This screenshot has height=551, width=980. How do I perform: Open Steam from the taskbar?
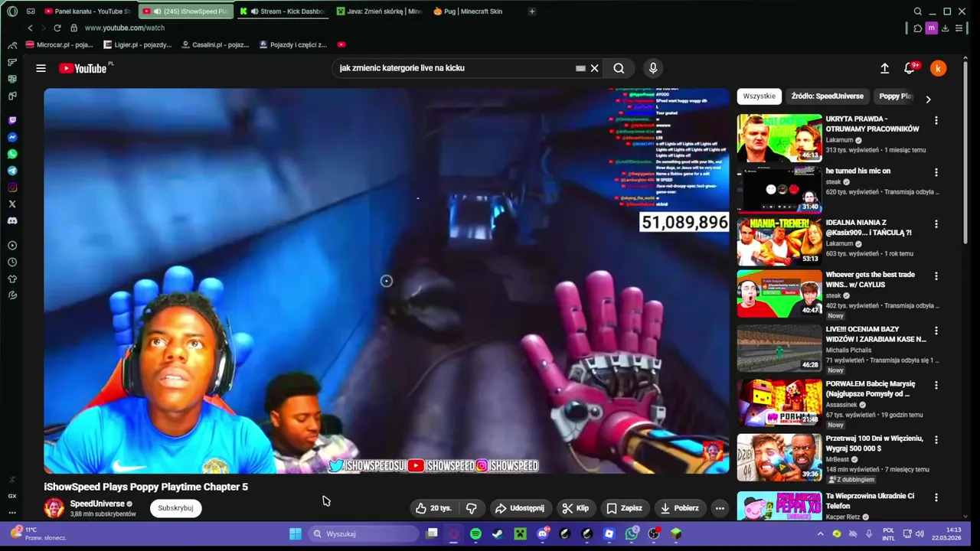coord(498,534)
